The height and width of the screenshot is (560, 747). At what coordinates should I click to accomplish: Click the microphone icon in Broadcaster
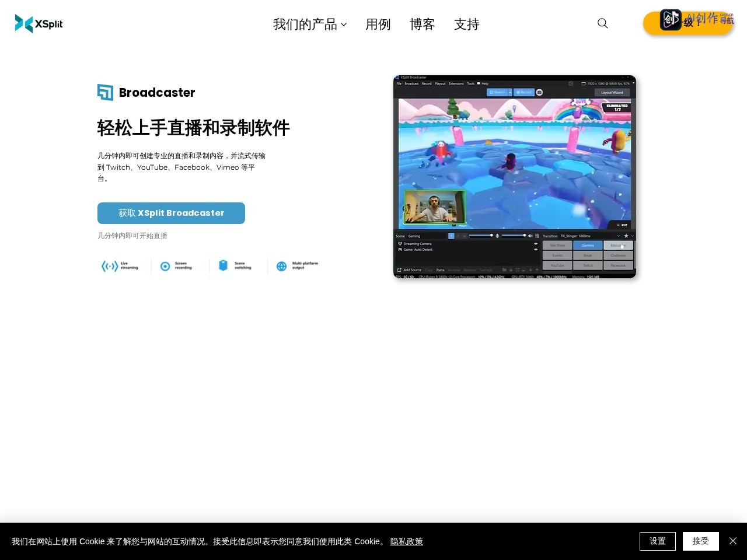pos(497,236)
